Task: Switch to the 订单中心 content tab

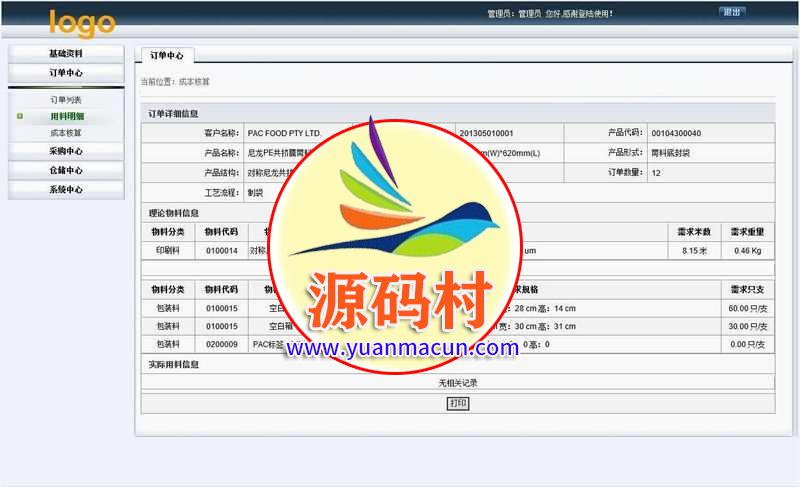Action: pyautogui.click(x=166, y=56)
